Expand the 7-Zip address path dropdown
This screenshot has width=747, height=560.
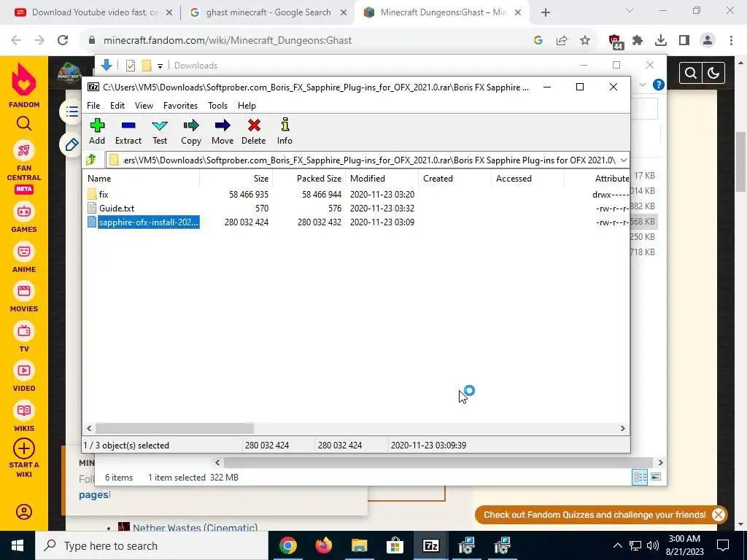[623, 160]
